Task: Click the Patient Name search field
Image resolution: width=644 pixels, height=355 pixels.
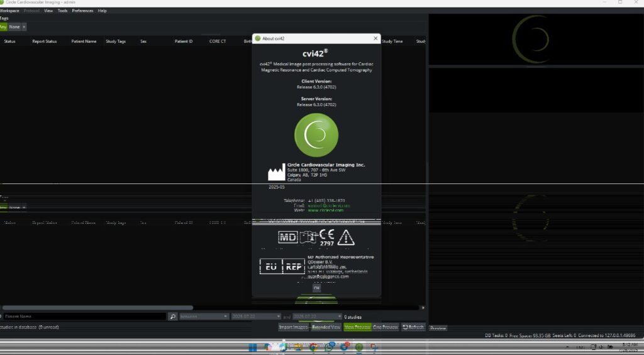Action: (84, 317)
